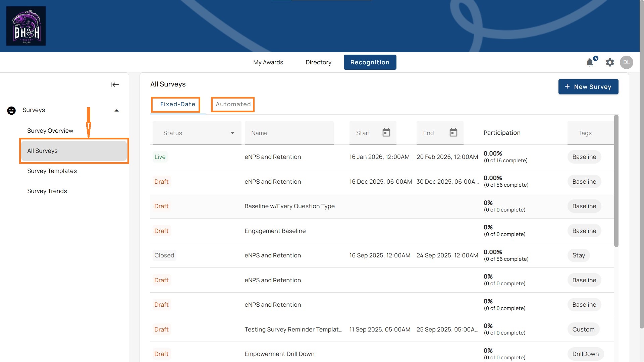
Task: Click the Stay tag chip
Action: coord(579,255)
